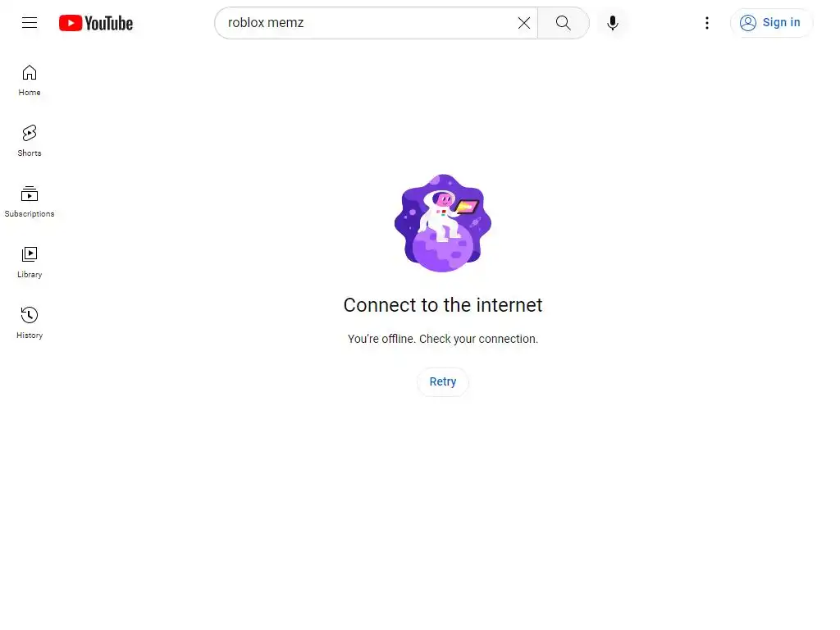Select the Subscriptions label text
This screenshot has width=840, height=630.
pos(30,214)
